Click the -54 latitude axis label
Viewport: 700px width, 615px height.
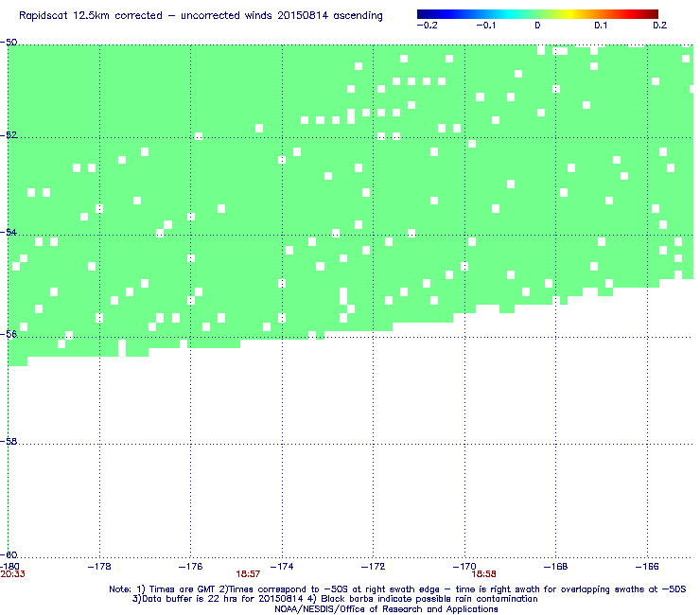[9, 232]
